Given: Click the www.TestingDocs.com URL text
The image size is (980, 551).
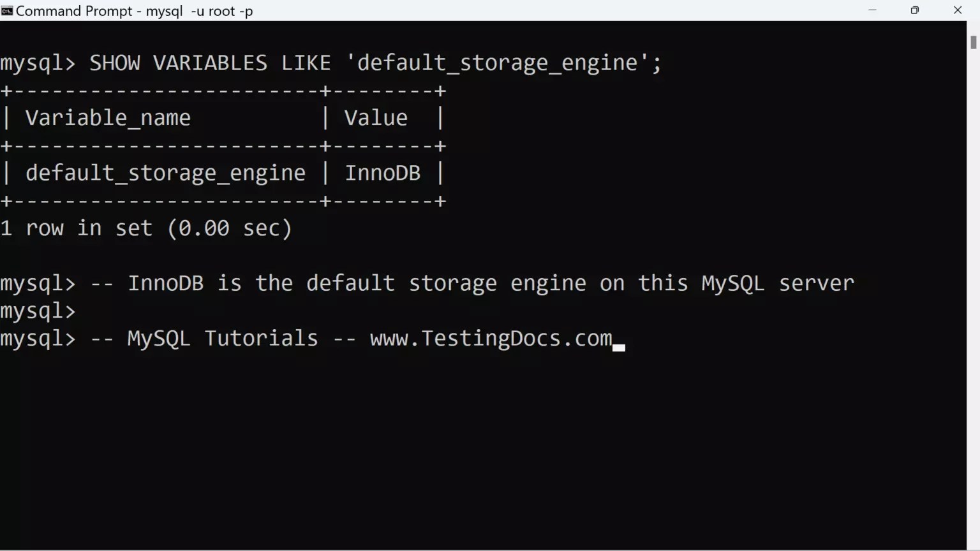Looking at the screenshot, I should (x=490, y=338).
